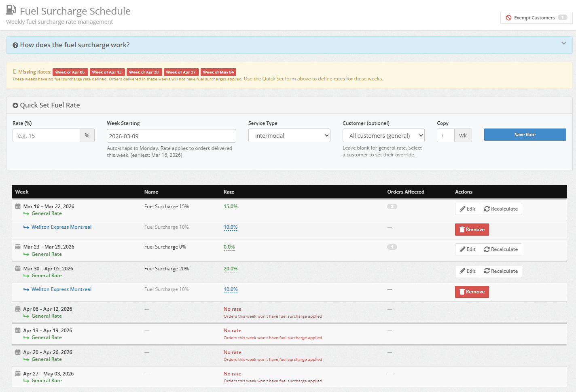Click the recalculate arrows icon for Mar 30 week

coord(487,271)
